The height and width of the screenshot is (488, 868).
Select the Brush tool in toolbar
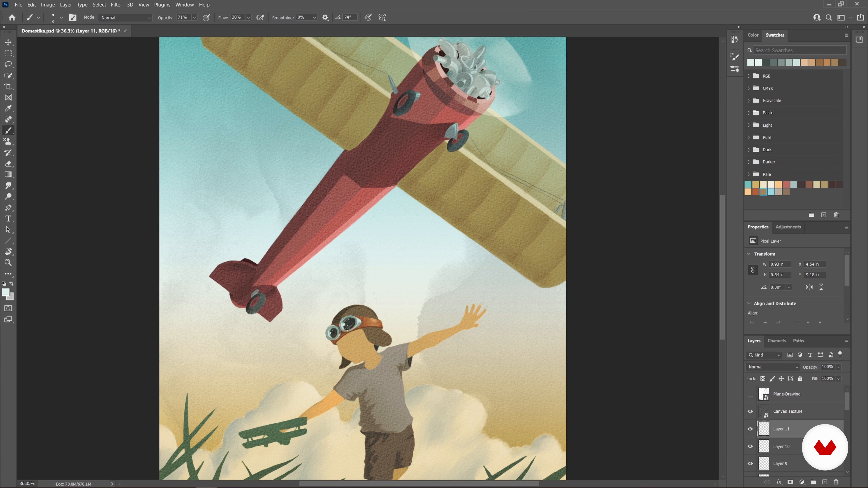click(x=8, y=131)
